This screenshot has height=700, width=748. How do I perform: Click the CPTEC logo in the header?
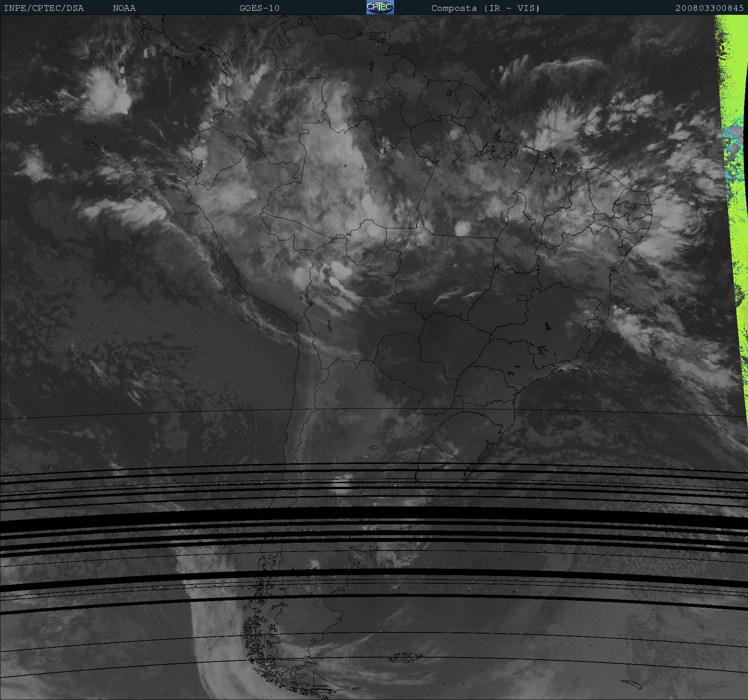[380, 7]
